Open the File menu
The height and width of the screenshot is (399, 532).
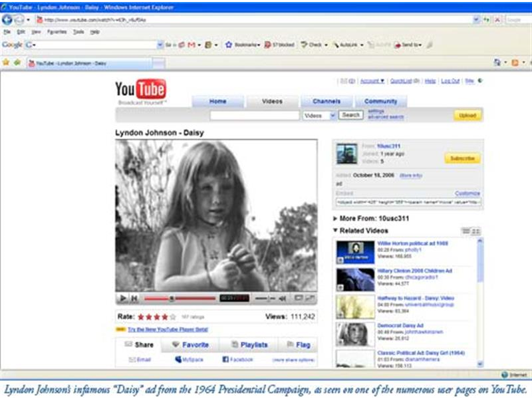coord(7,32)
